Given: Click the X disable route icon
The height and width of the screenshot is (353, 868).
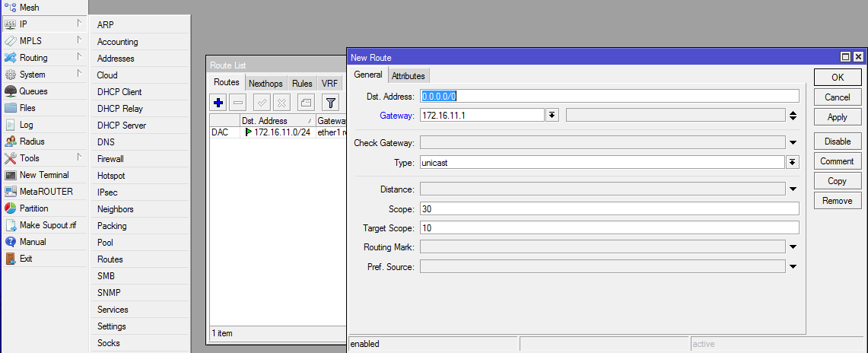Looking at the screenshot, I should 282,103.
